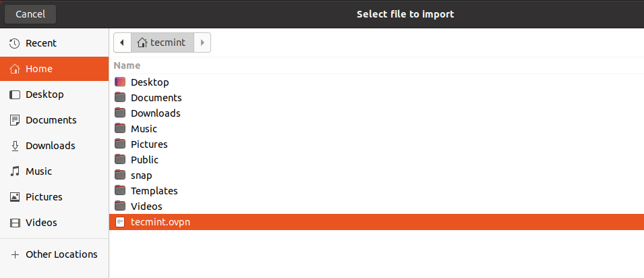Select the snap folder in file list
Image resolution: width=644 pixels, height=278 pixels.
142,175
